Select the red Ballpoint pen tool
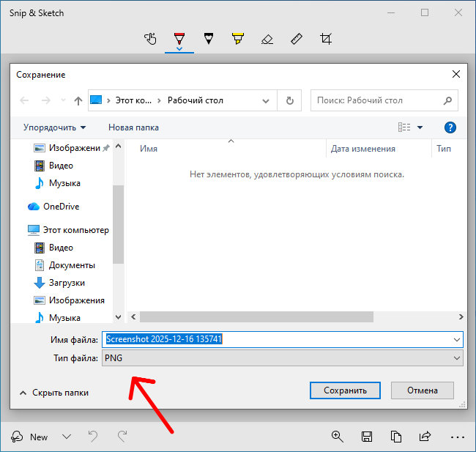Image resolution: width=476 pixels, height=452 pixels. [x=179, y=39]
